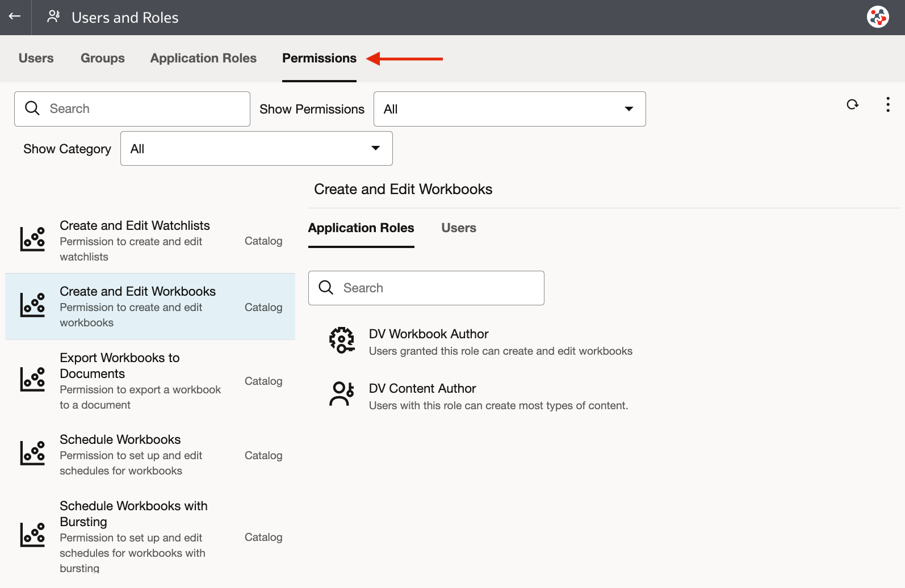Switch to the Users sub-tab in details panel

click(459, 228)
